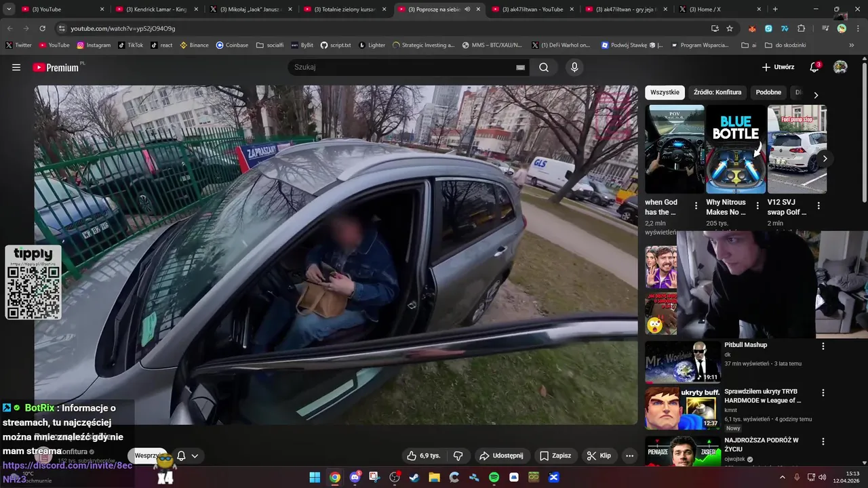868x488 pixels.
Task: Open options for NAJDROŻSZA PODRÓŻ W ŻYCIU
Action: (x=823, y=441)
